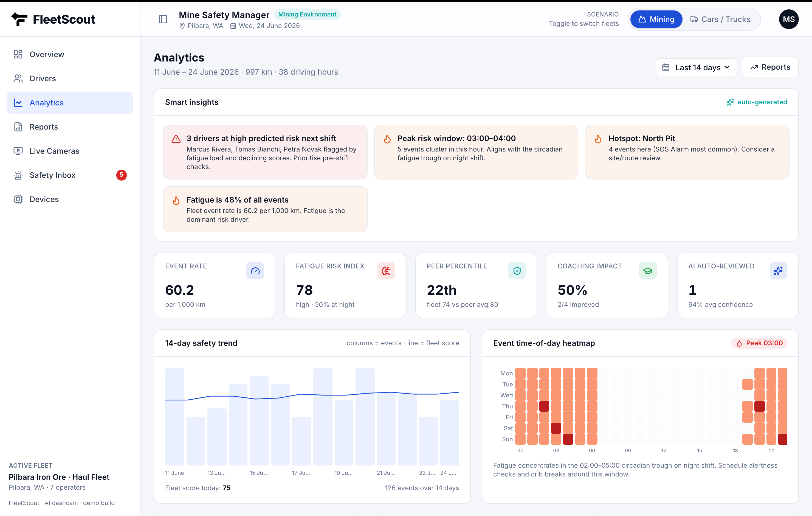This screenshot has width=812, height=516.
Task: Click the Coaching Impact 50% value
Action: [x=572, y=290]
